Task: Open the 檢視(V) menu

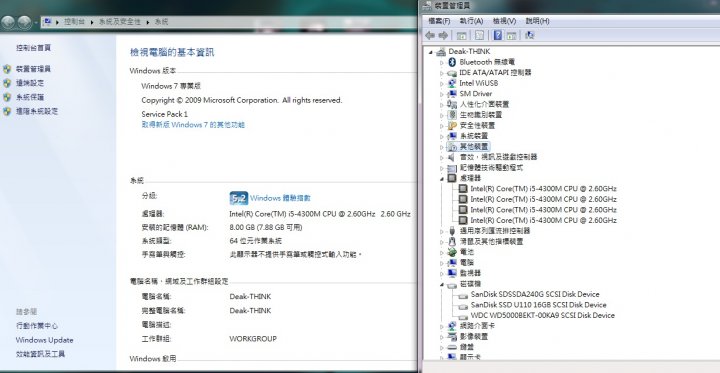Action: 504,21
